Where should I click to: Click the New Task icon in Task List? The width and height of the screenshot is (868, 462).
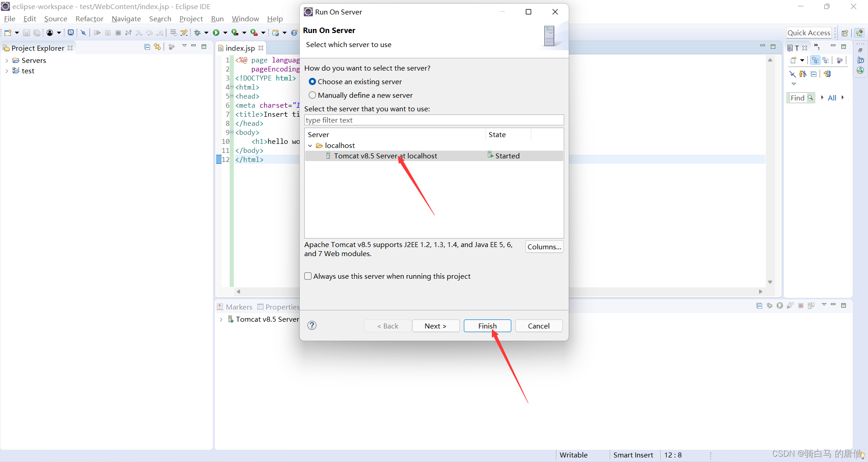pyautogui.click(x=793, y=60)
